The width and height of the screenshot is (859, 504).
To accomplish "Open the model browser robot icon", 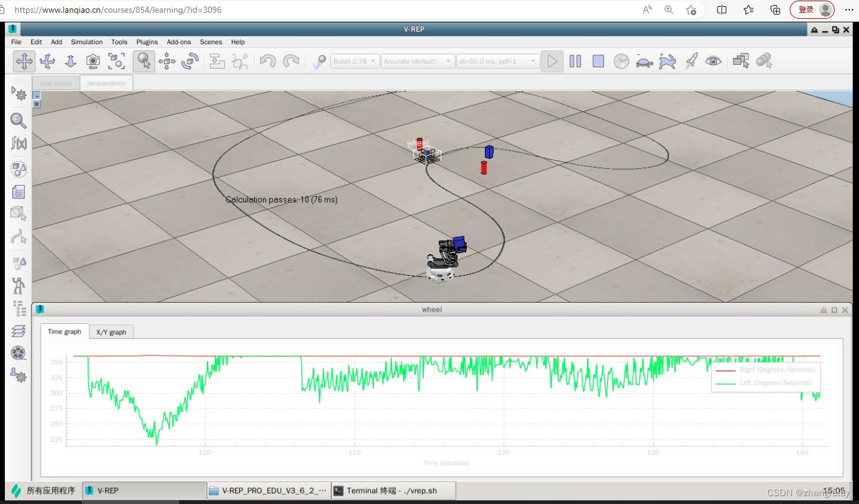I will 19,286.
